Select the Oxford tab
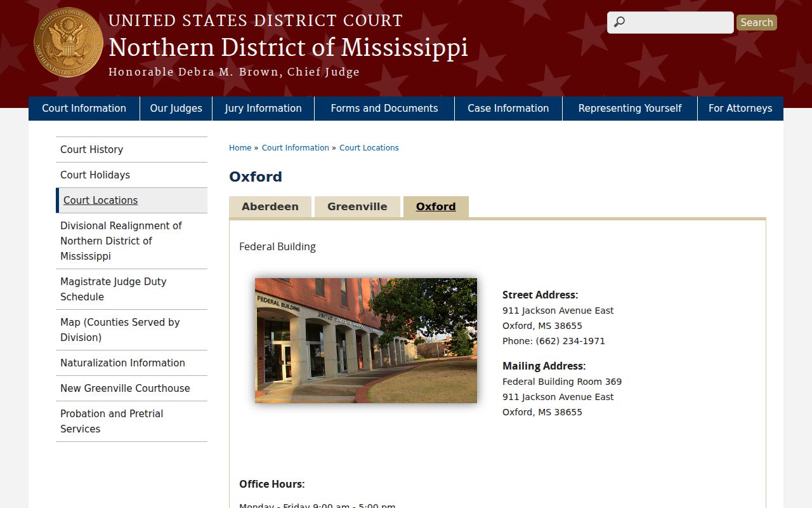 [x=436, y=207]
